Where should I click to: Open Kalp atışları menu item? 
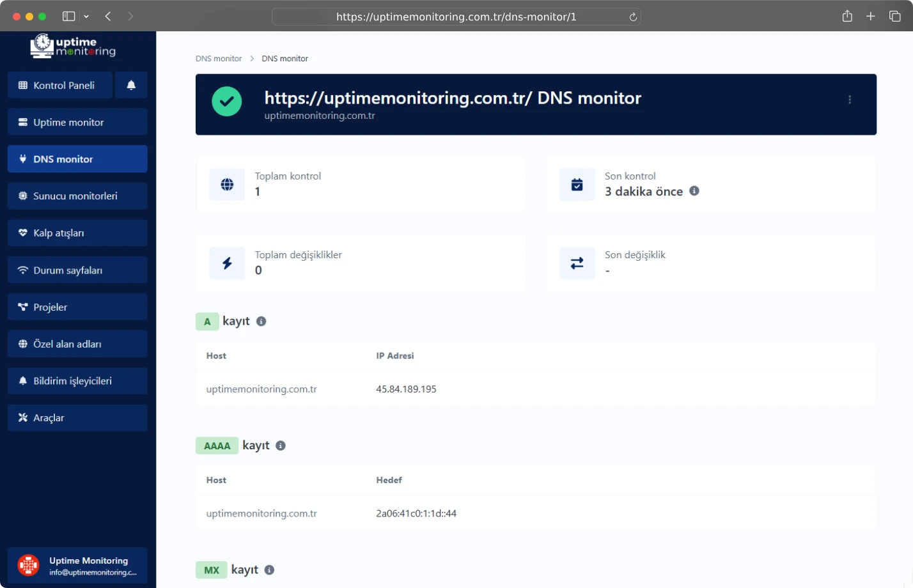tap(77, 233)
